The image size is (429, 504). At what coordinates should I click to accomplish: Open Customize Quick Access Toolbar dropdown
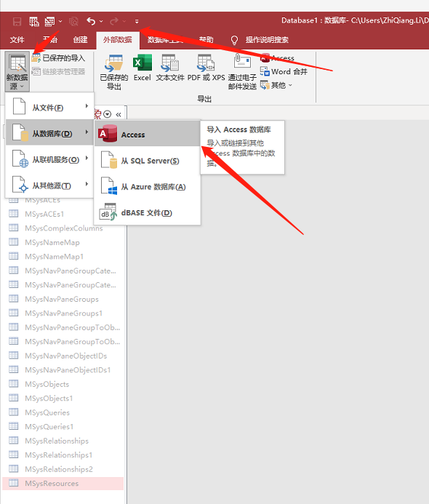coord(137,22)
